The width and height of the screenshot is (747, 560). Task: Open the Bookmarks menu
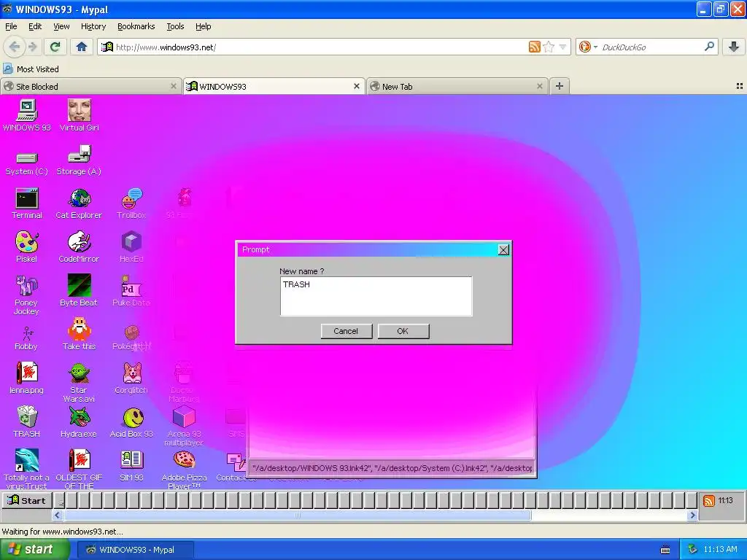(x=136, y=26)
